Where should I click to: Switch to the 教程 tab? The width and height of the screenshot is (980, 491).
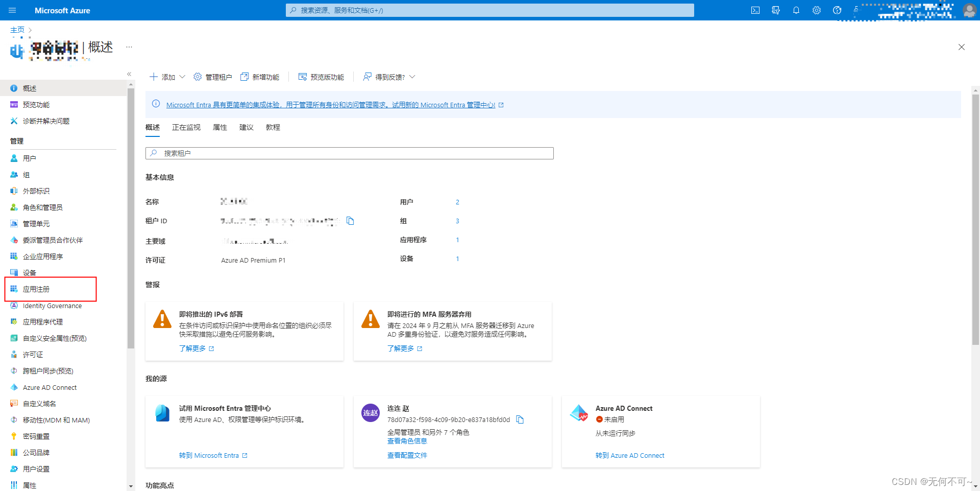click(x=273, y=127)
